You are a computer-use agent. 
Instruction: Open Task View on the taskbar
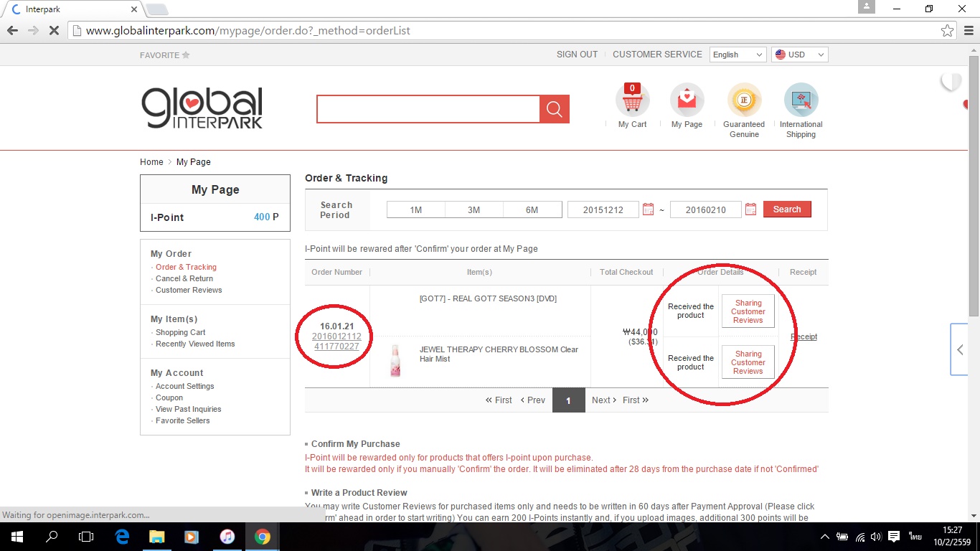click(86, 537)
